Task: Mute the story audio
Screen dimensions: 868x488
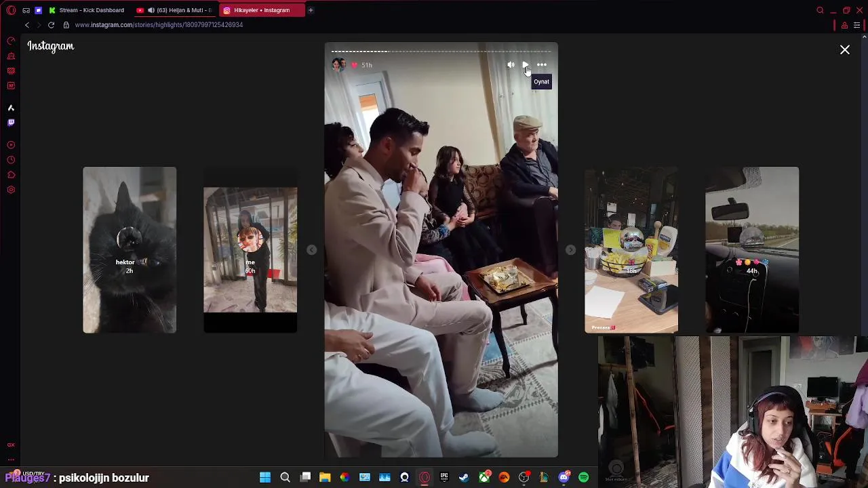Action: coord(511,65)
